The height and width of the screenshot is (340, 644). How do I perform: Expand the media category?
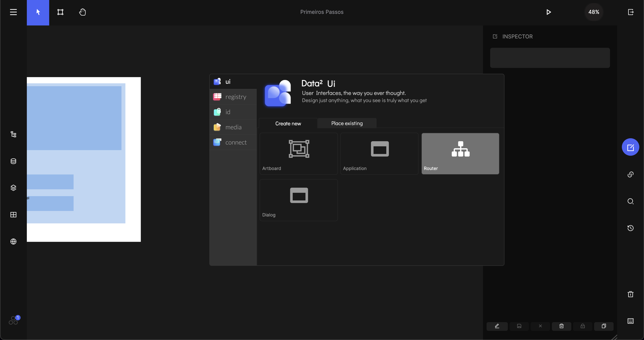[233, 127]
